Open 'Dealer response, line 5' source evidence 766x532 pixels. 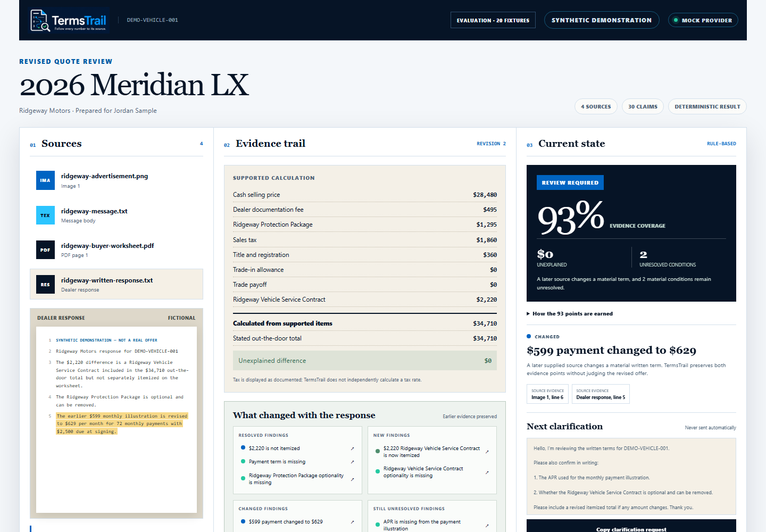(601, 394)
